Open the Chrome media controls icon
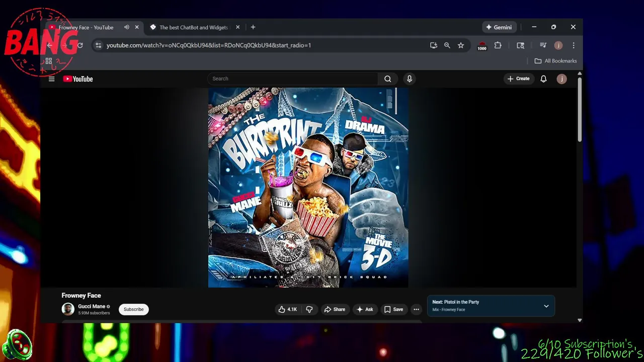Image resolution: width=644 pixels, height=362 pixels. pos(543,45)
